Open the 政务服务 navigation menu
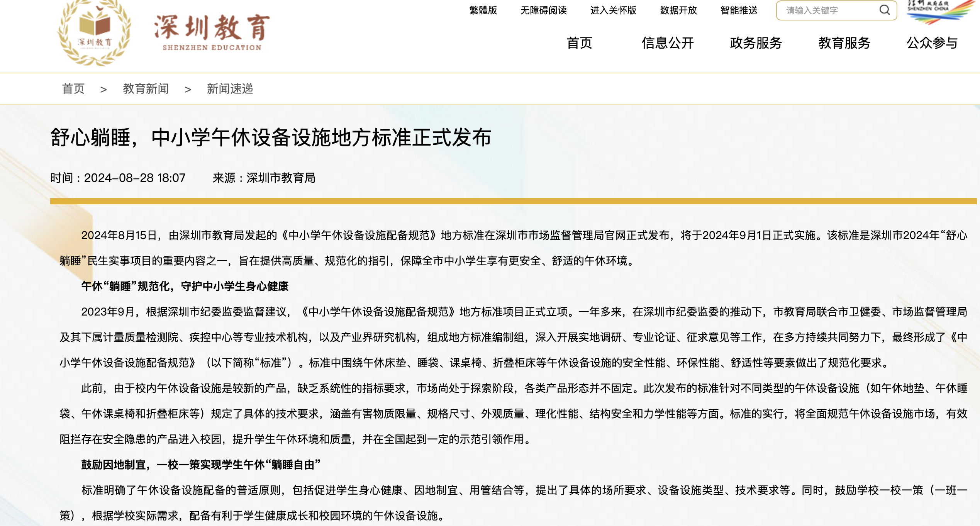This screenshot has height=526, width=980. click(x=756, y=43)
